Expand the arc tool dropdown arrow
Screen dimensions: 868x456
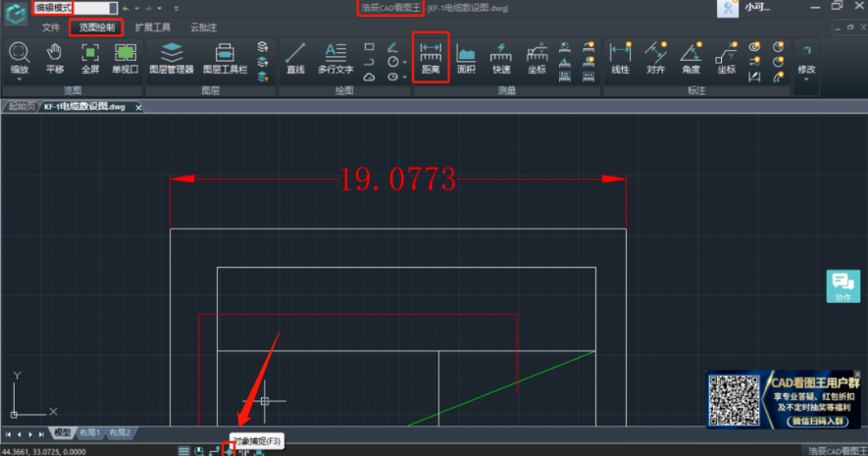pos(405,76)
